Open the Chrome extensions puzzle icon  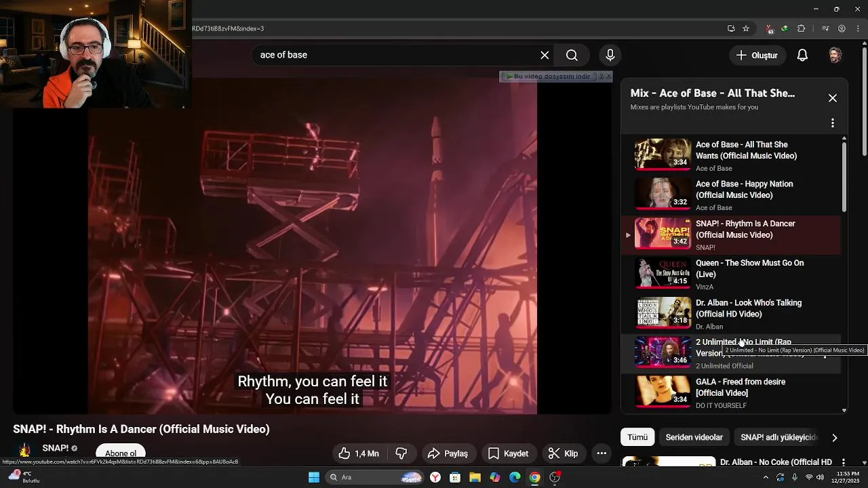(x=802, y=28)
